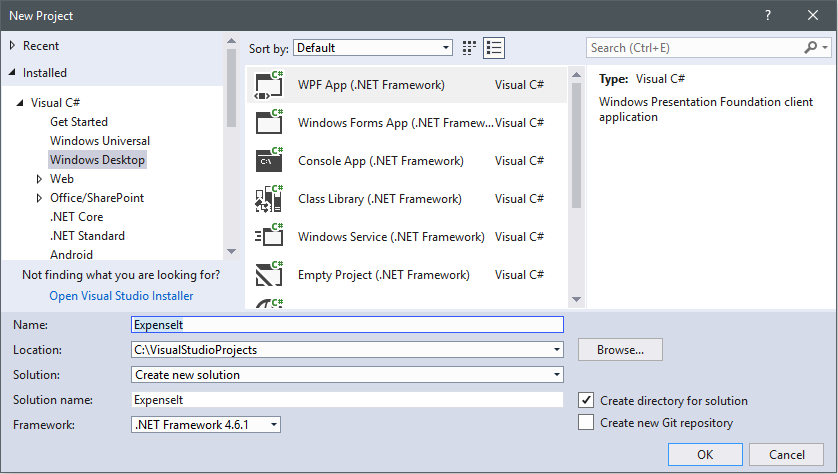Open Visual Studio Installer link
This screenshot has width=838, height=474.
pos(121,296)
